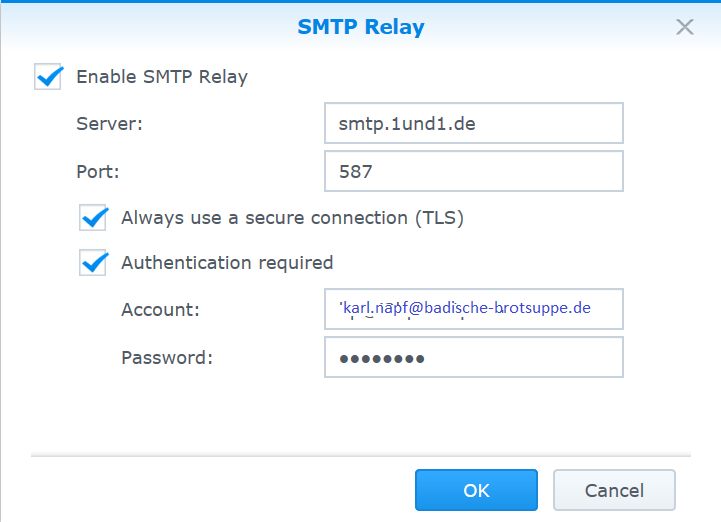Uncheck the Enable SMTP Relay checkbox
Screen dimensions: 721x522
pyautogui.click(x=48, y=77)
